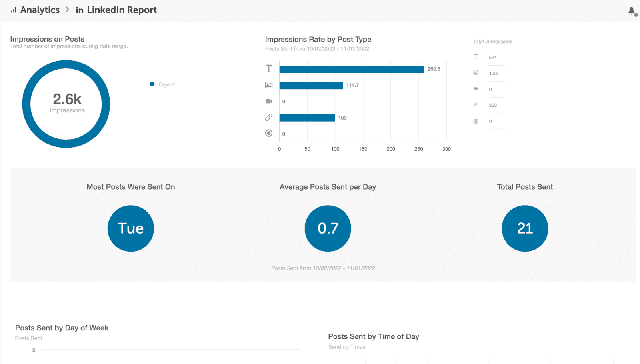This screenshot has width=640, height=364.
Task: Click the 260.5 text post impressions bar
Action: [352, 68]
